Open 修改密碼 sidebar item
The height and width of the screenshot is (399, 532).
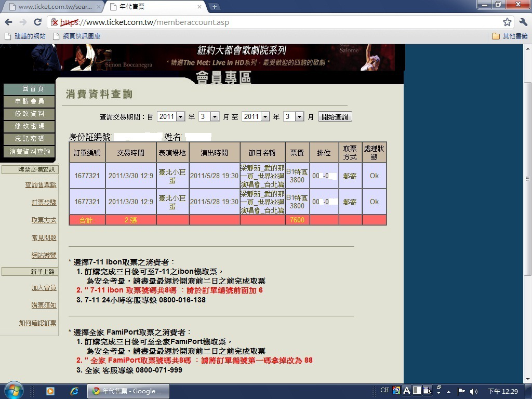[x=29, y=126]
